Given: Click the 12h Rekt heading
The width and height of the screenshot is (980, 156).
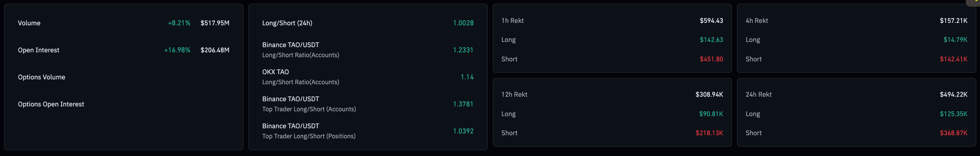Looking at the screenshot, I should pos(514,94).
